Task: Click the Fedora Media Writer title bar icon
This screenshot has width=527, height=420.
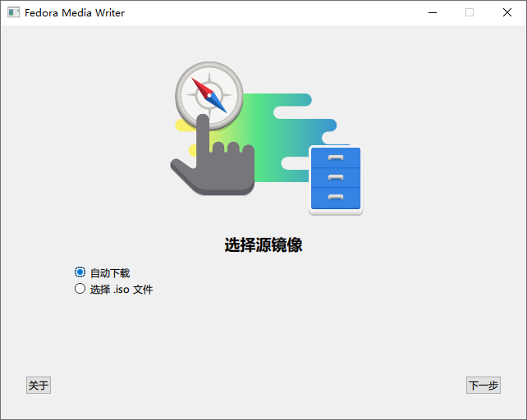Action: [13, 13]
